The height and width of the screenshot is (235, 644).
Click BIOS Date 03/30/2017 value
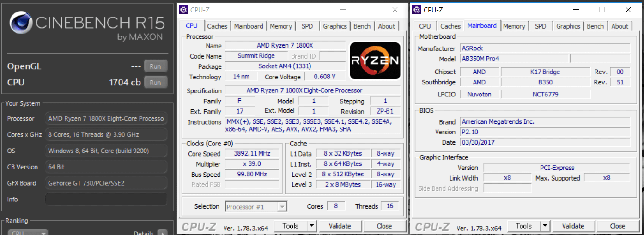pos(545,143)
